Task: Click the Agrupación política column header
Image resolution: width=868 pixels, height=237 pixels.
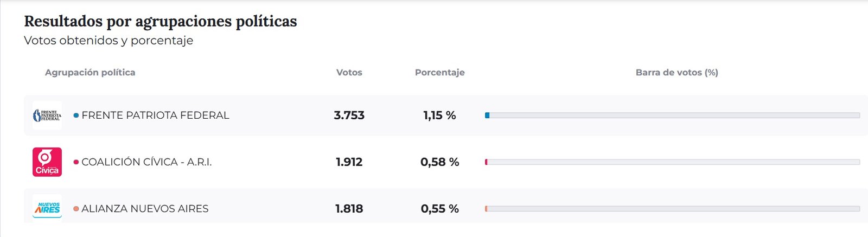Action: pyautogui.click(x=90, y=72)
